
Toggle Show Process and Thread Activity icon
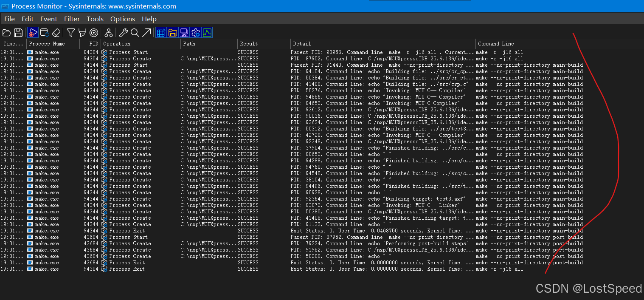[x=195, y=33]
